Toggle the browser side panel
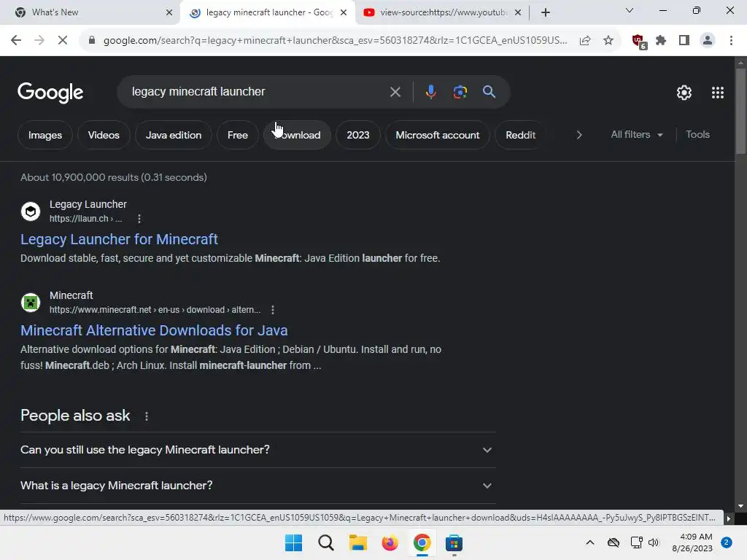 click(684, 41)
